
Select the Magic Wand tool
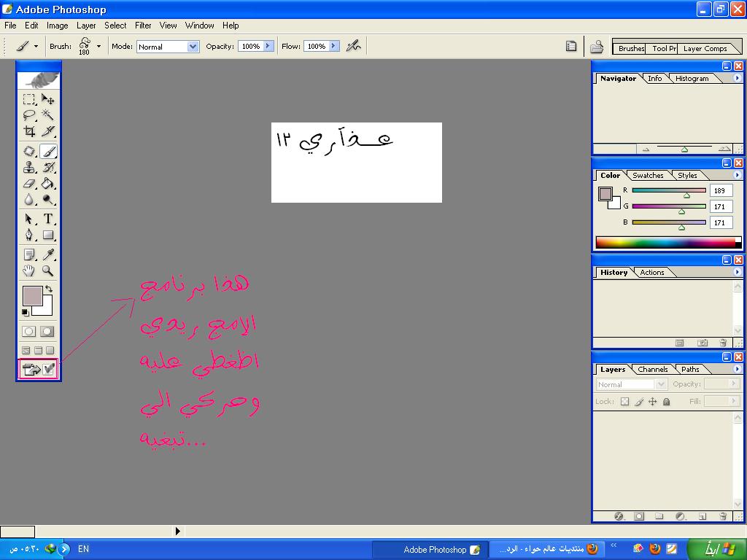point(48,115)
